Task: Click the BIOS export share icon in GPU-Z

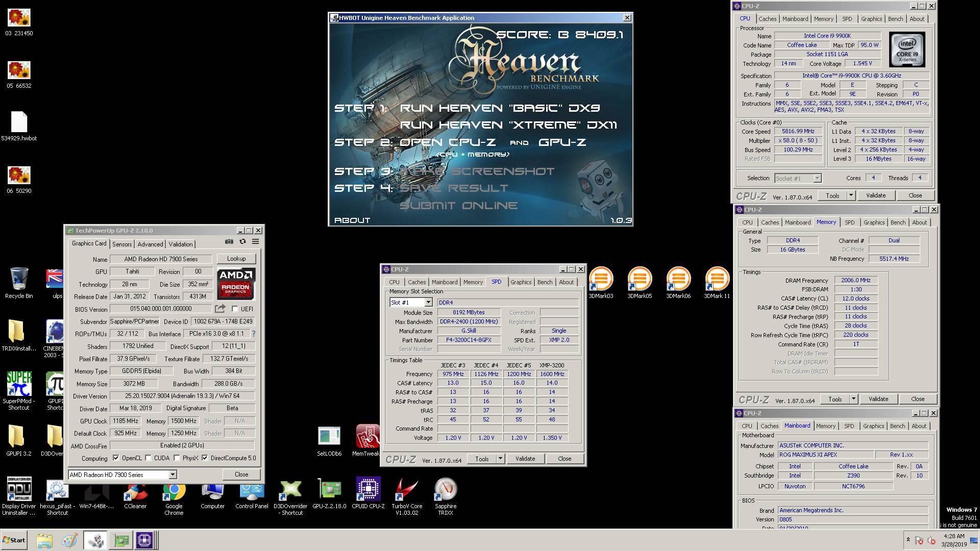Action: click(x=220, y=309)
